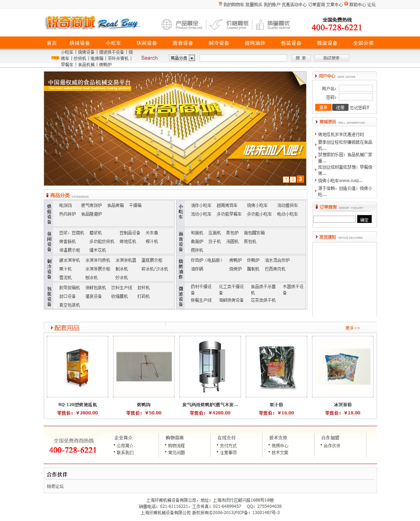Open the 油炸小吃车 category link
420x521 pixels.
pos(201,205)
